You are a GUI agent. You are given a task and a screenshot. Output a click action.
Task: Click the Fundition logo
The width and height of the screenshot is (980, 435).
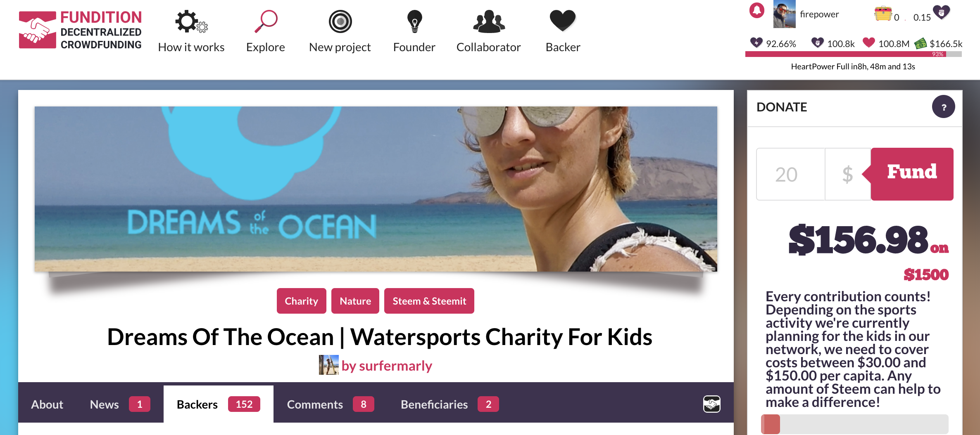coord(80,30)
